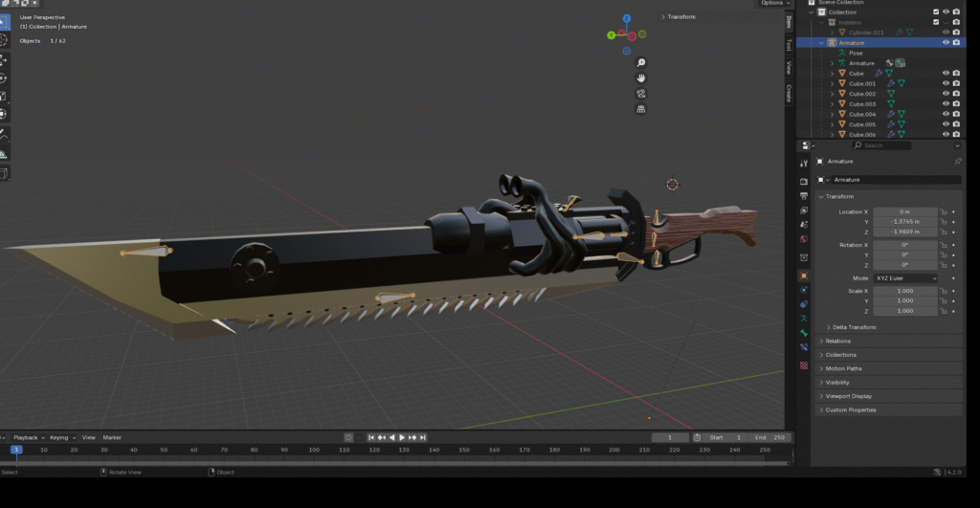Image resolution: width=980 pixels, height=508 pixels.
Task: Expand Cube.004 in the outliner
Action: pyautogui.click(x=832, y=115)
